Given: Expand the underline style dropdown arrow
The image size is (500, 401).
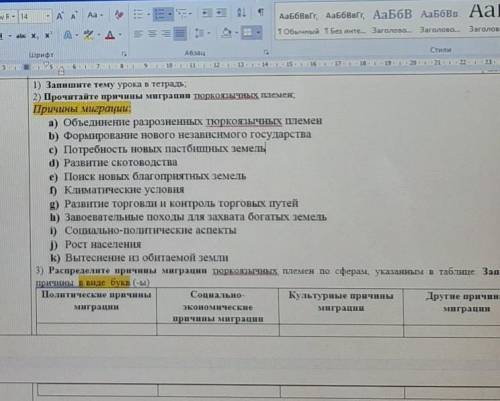Looking at the screenshot, I should pyautogui.click(x=10, y=36).
